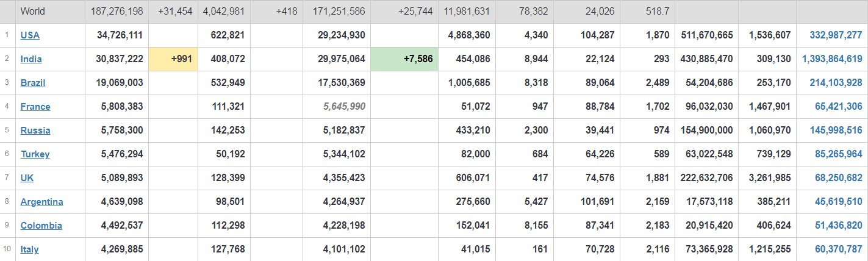This screenshot has width=868, height=261.
Task: Click the World total cases 187,276,198 cell
Action: tap(117, 12)
